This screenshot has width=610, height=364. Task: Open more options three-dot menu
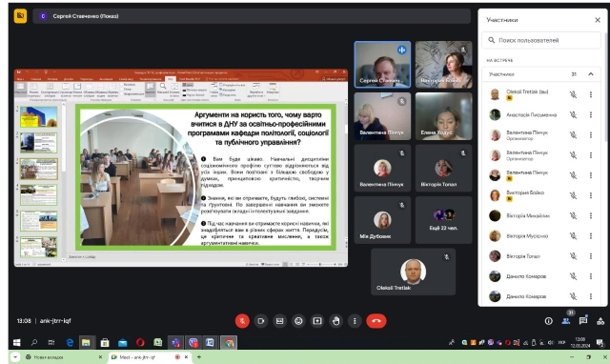[355, 321]
